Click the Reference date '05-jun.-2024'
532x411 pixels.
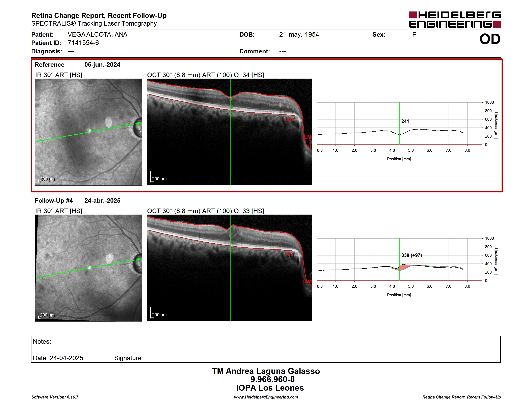tap(102, 64)
